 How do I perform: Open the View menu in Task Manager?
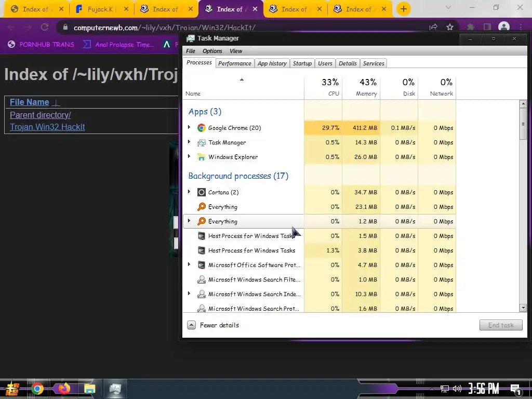pyautogui.click(x=236, y=51)
